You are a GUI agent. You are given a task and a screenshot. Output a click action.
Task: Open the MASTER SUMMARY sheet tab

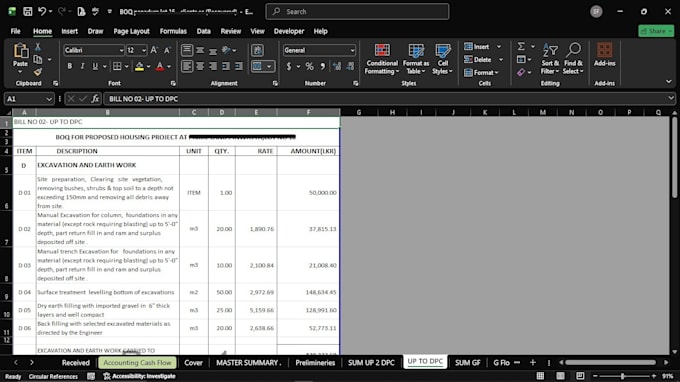tap(248, 362)
